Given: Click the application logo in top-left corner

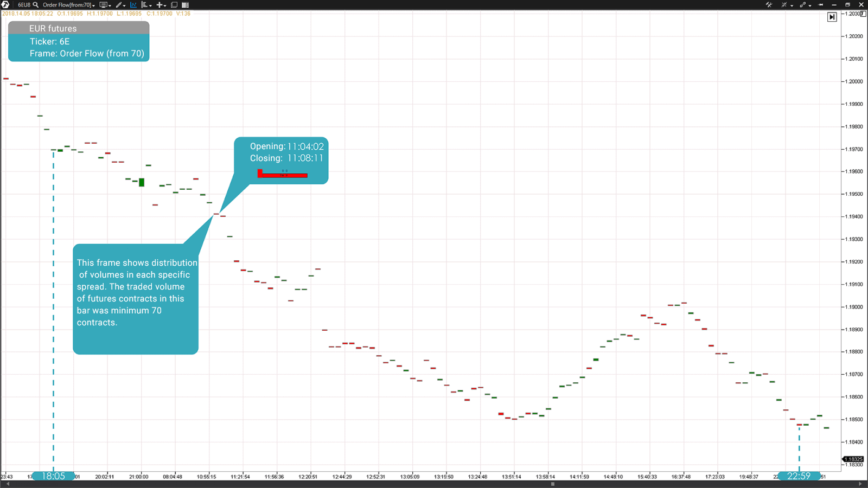Looking at the screenshot, I should point(6,5).
